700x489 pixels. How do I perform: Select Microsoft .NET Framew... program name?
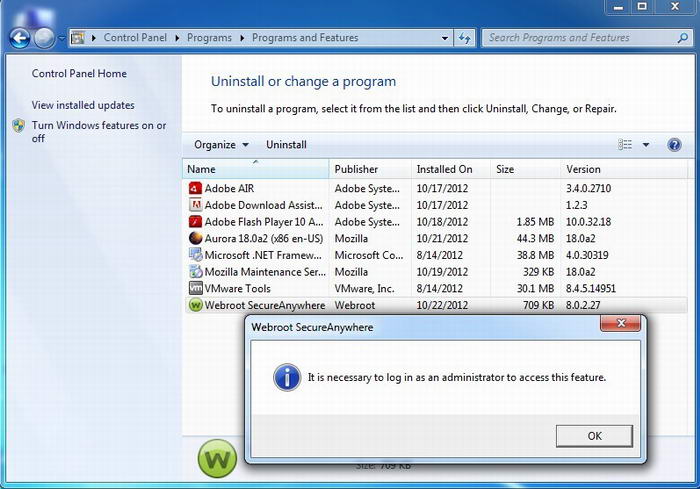pos(263,255)
